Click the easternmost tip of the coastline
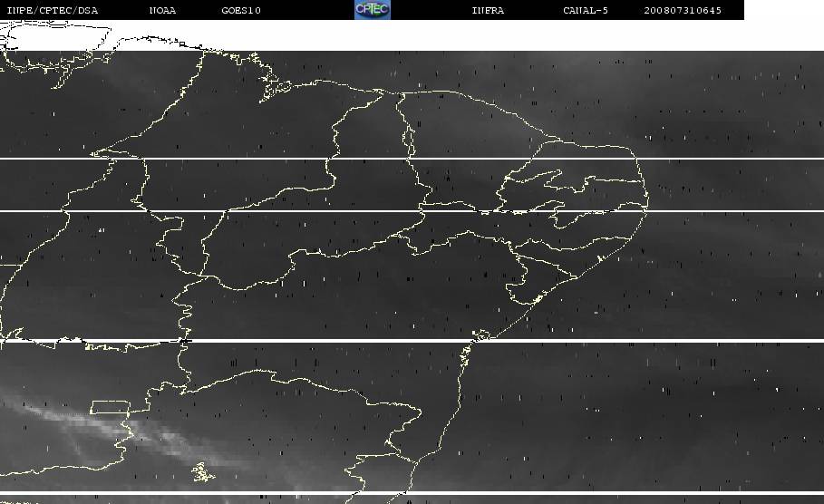This screenshot has height=504, width=824. click(647, 201)
